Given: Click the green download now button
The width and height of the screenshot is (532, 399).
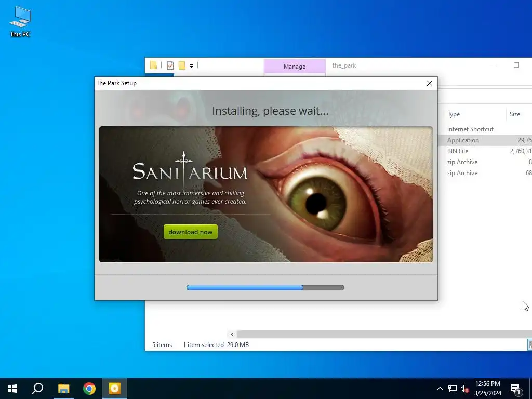Looking at the screenshot, I should [x=190, y=232].
